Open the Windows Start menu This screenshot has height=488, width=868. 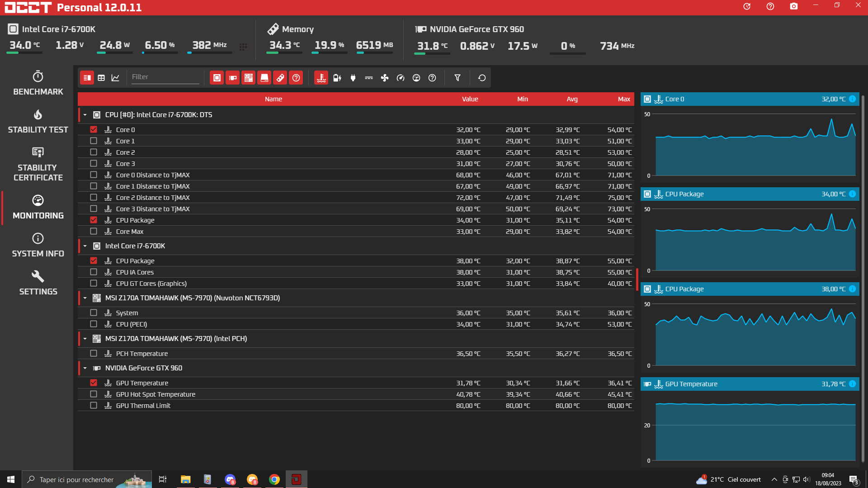11,479
